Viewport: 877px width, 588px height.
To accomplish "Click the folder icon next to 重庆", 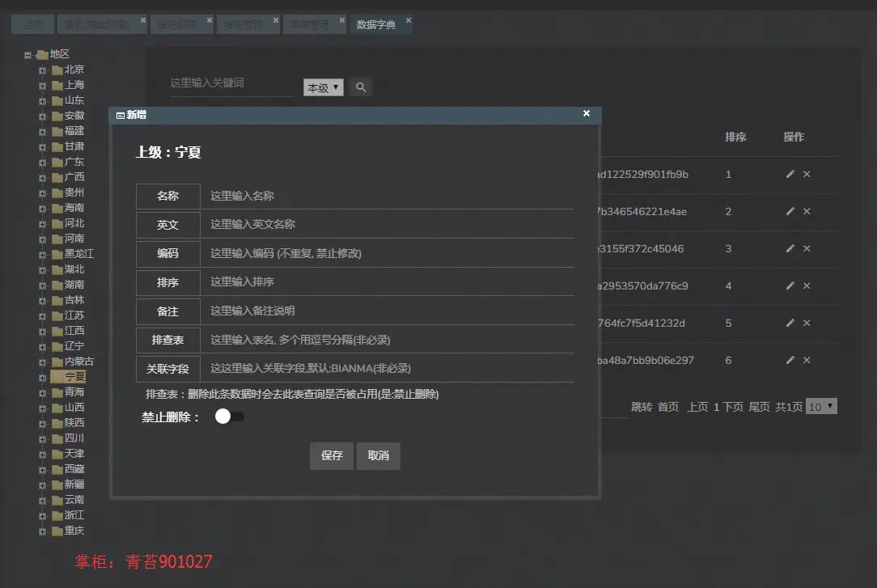I will pos(57,531).
